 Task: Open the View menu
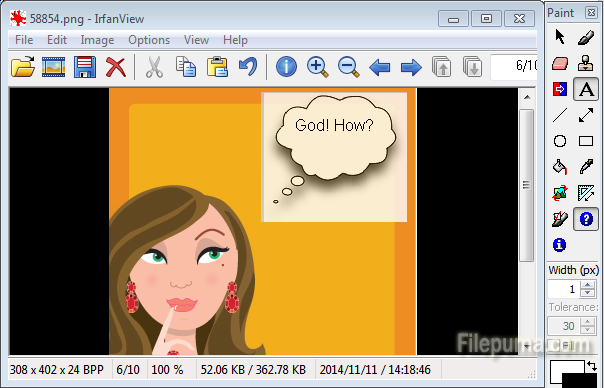tap(196, 40)
